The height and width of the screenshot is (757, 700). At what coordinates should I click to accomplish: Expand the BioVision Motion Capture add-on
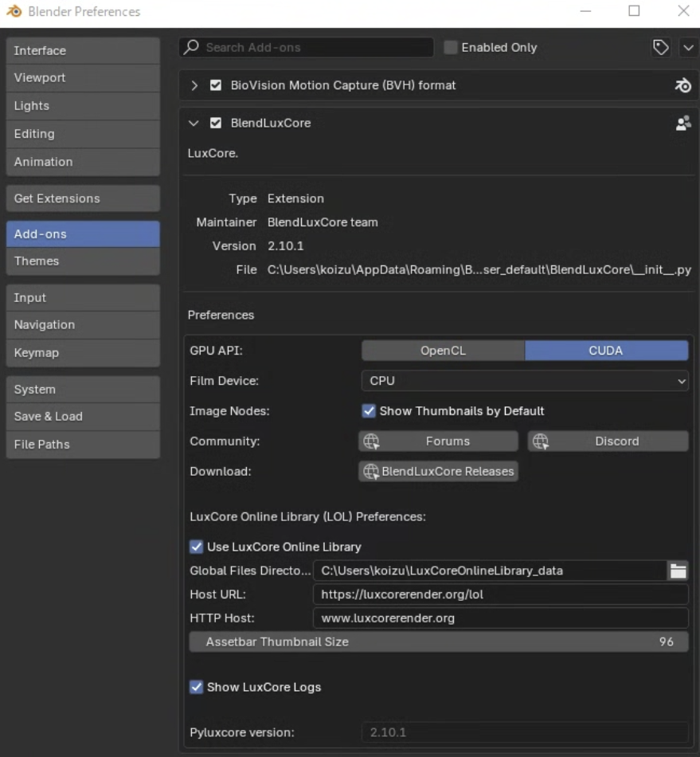[194, 85]
